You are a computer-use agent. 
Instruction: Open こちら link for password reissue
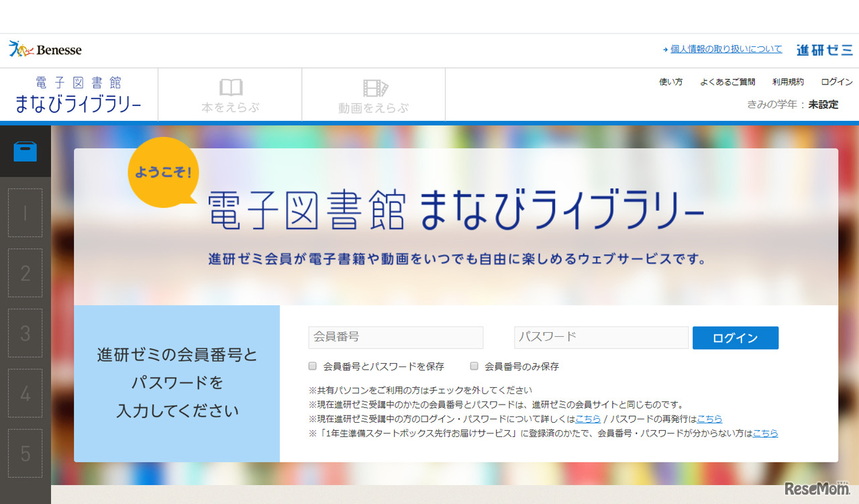click(708, 418)
